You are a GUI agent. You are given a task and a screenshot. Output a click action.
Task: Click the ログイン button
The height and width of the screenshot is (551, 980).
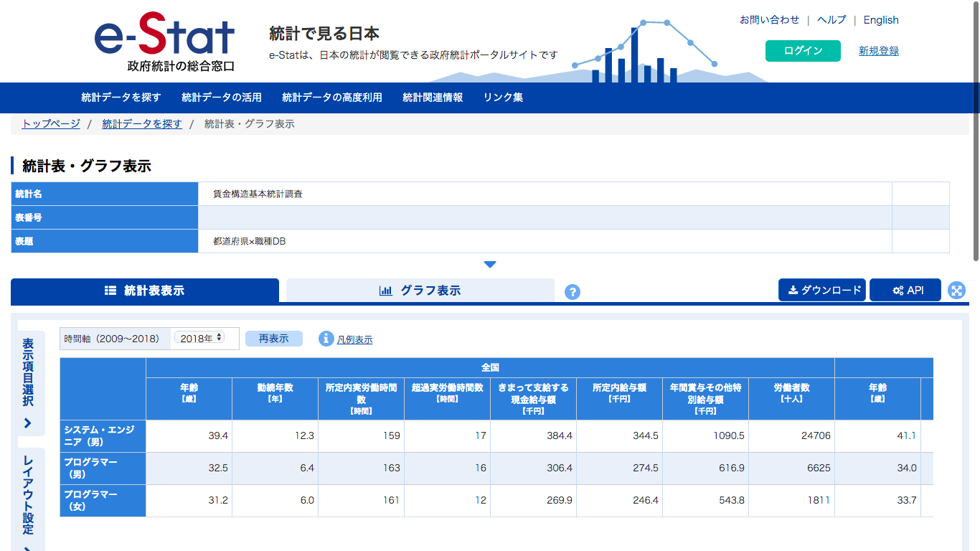(x=802, y=51)
